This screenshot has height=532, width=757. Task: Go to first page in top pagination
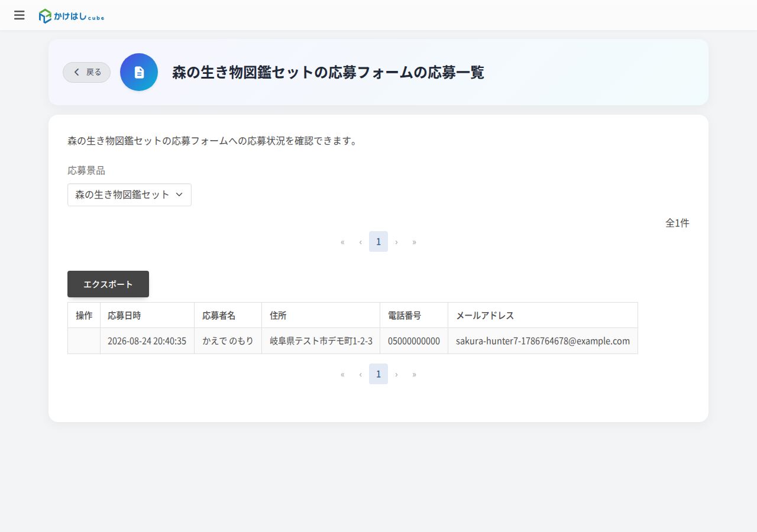point(342,242)
